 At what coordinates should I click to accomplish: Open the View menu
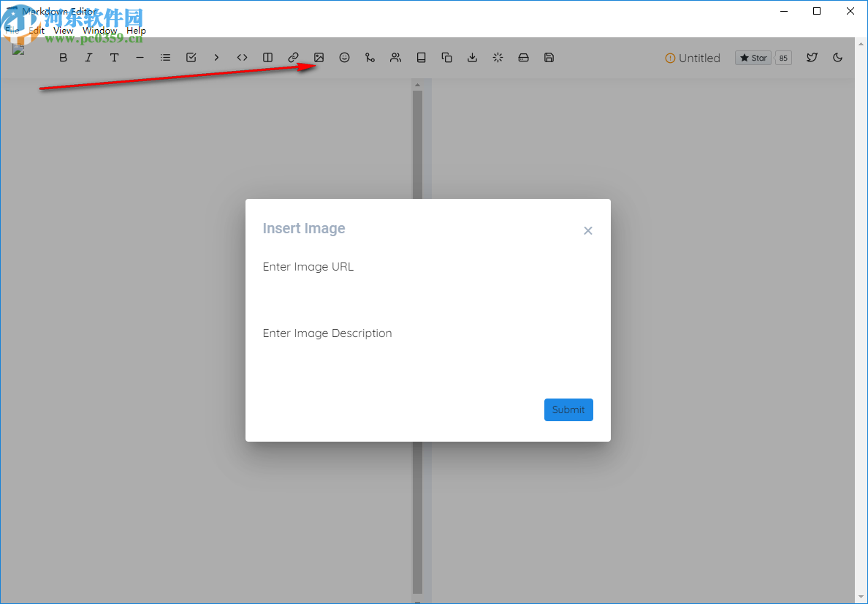point(63,31)
